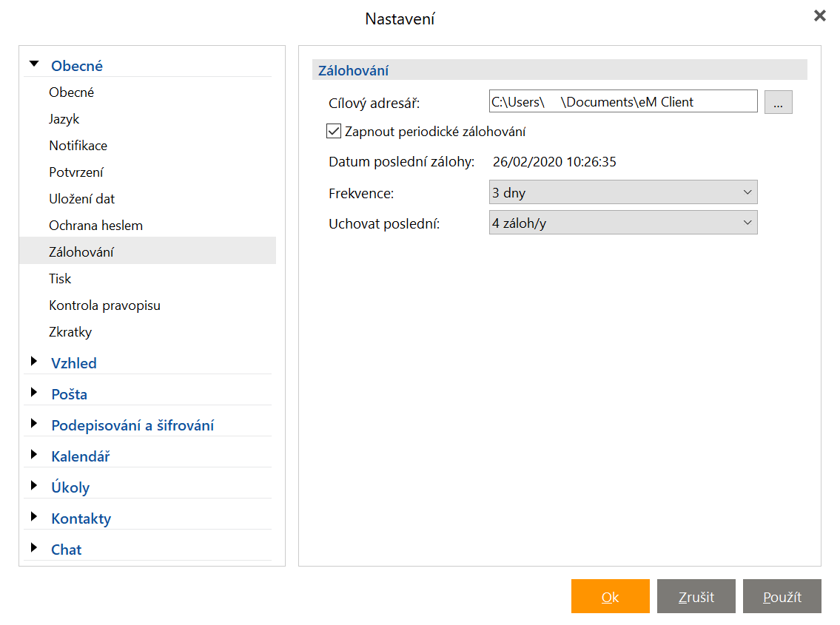The height and width of the screenshot is (625, 840).
Task: Select the Zálohování tree item
Action: 147,251
